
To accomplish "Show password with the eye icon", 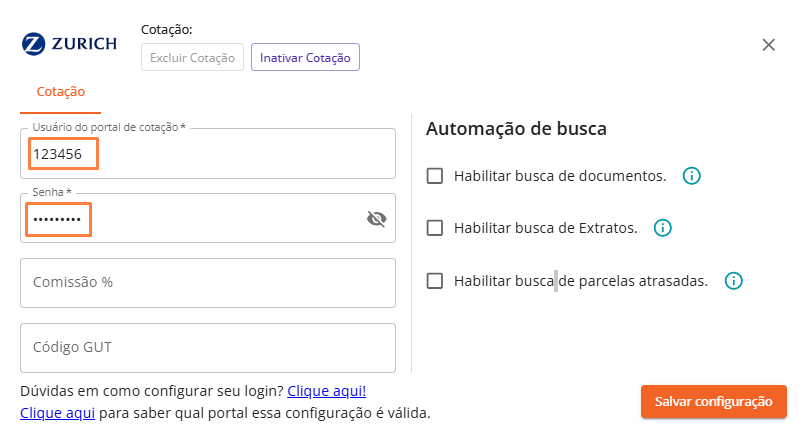I will tap(376, 219).
